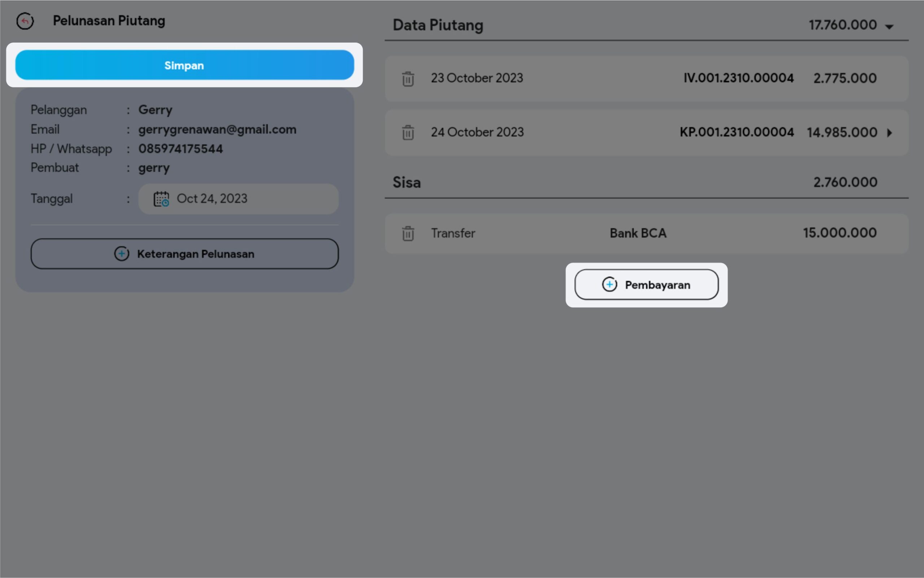Click the email gerrygrenawan@gmail.com
Screen dimensions: 924x578
217,130
